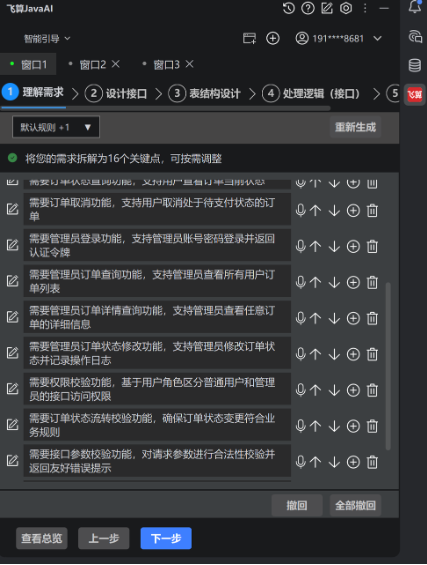The image size is (427, 565).
Task: Open the 智能引导 dropdown
Action: click(x=47, y=38)
